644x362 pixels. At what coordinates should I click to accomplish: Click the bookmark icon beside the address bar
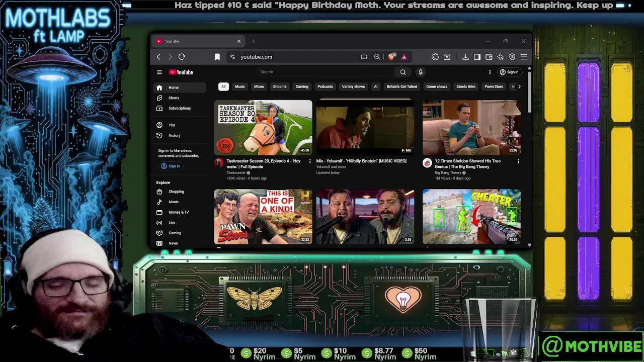click(x=217, y=57)
